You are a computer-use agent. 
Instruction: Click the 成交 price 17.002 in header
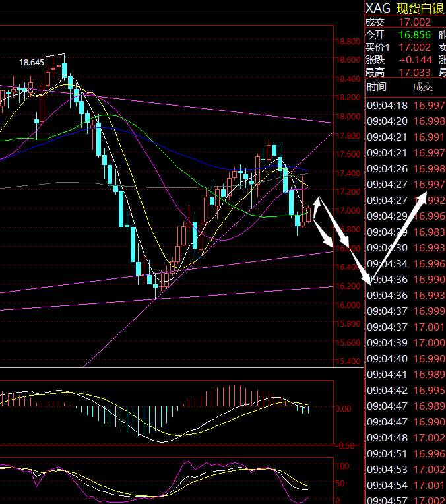(414, 22)
